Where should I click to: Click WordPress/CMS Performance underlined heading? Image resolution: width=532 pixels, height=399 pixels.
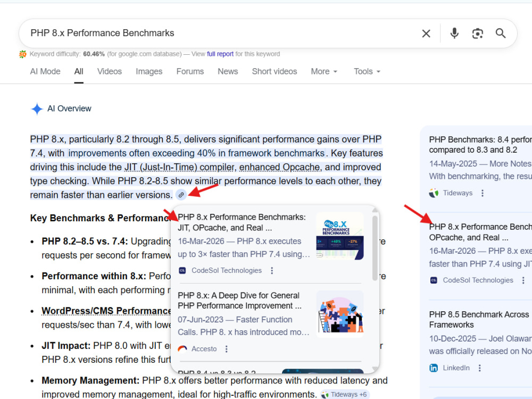point(106,311)
